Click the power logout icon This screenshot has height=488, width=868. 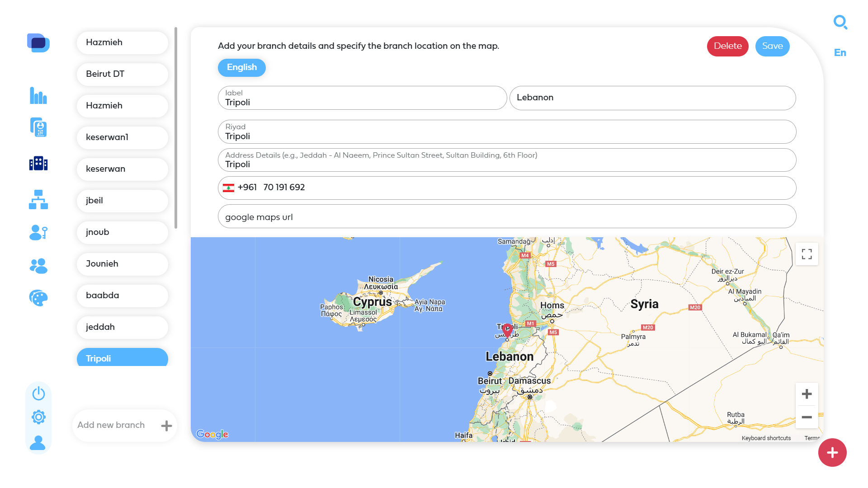click(38, 394)
